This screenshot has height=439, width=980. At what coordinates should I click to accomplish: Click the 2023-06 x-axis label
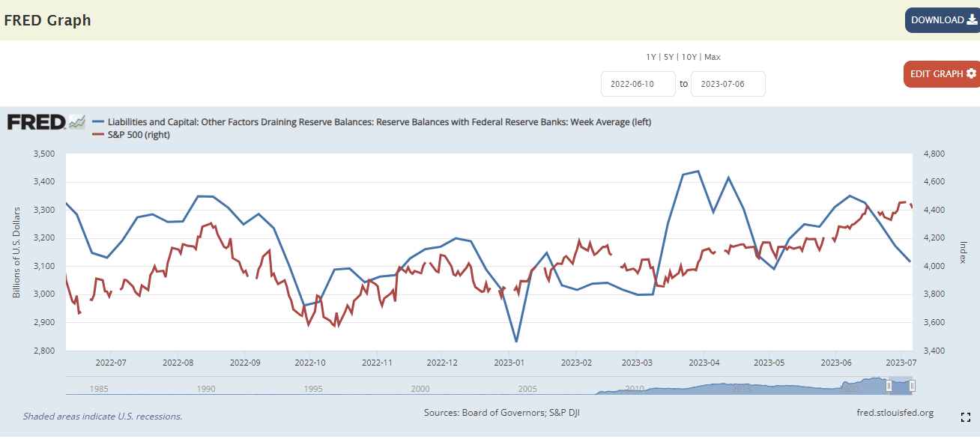(837, 362)
